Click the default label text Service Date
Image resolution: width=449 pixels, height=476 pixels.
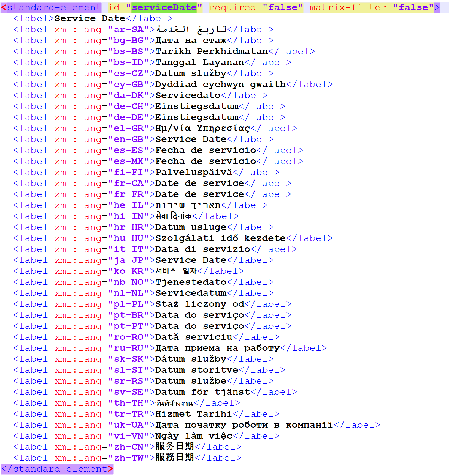pos(90,18)
